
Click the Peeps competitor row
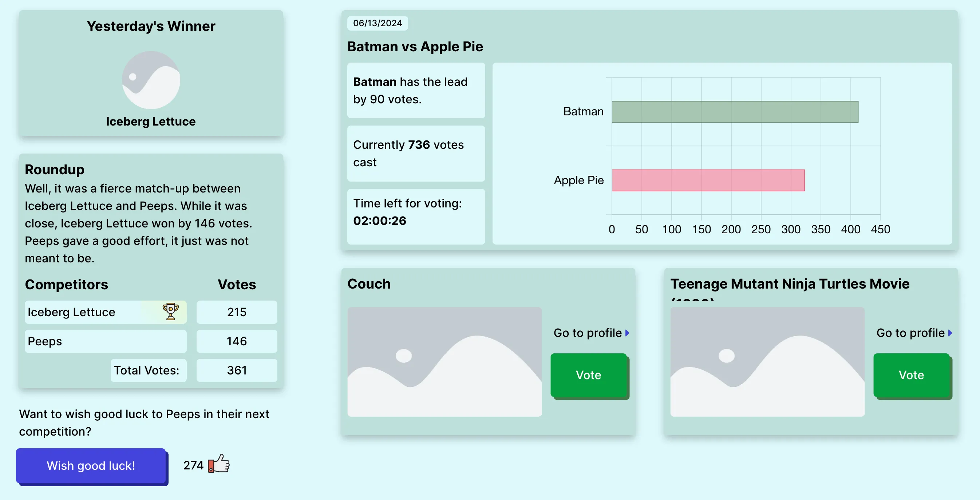(x=105, y=341)
